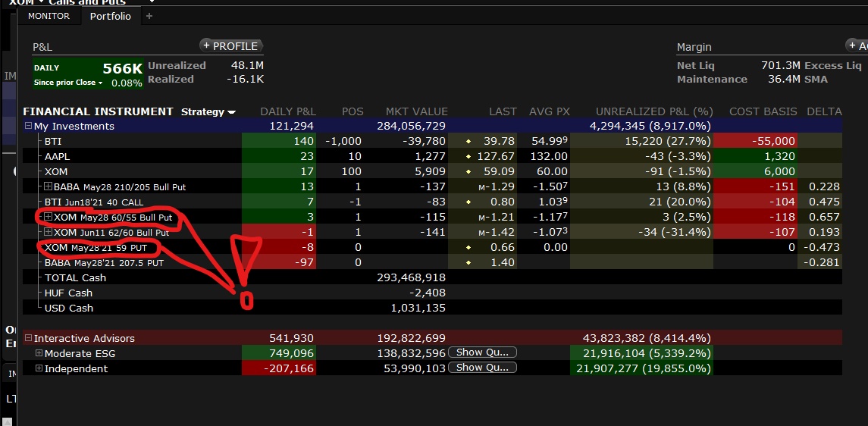
Task: Select the XOM May28'21 59 PUT row
Action: [432, 247]
